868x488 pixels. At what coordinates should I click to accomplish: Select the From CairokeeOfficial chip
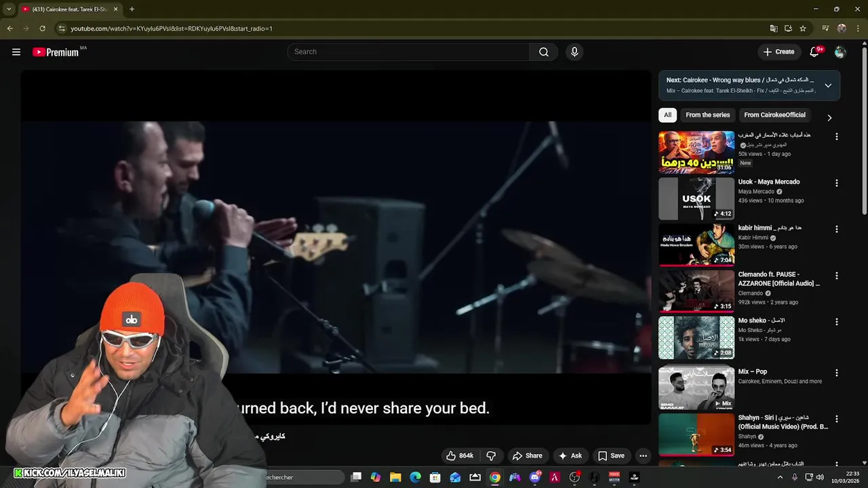pos(774,115)
